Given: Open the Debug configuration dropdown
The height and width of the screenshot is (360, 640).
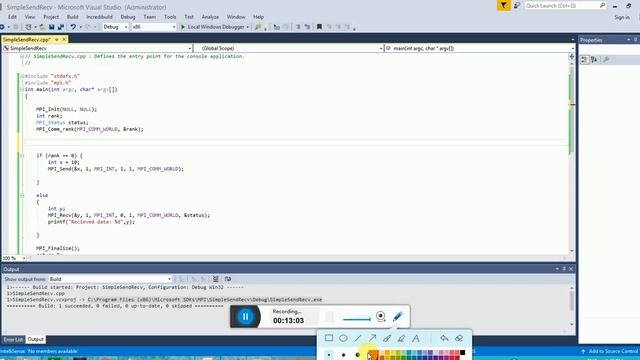Looking at the screenshot, I should 115,27.
